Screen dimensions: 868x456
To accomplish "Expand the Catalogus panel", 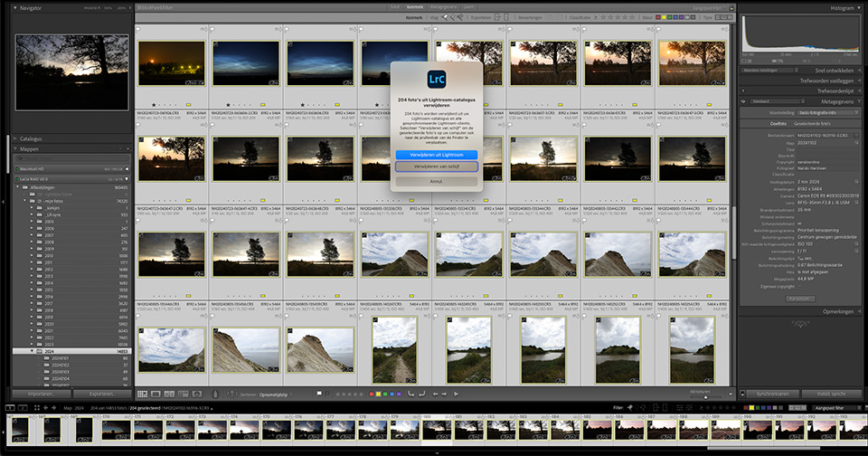I will click(15, 138).
